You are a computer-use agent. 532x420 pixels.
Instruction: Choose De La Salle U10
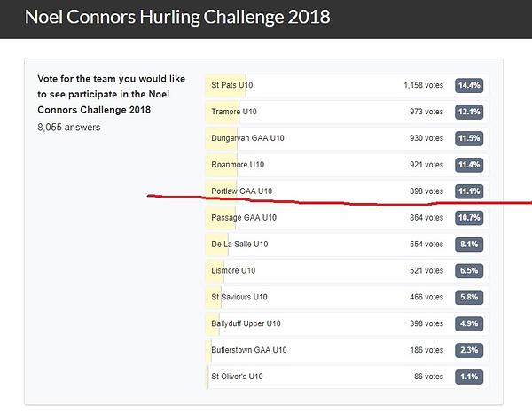tap(347, 244)
